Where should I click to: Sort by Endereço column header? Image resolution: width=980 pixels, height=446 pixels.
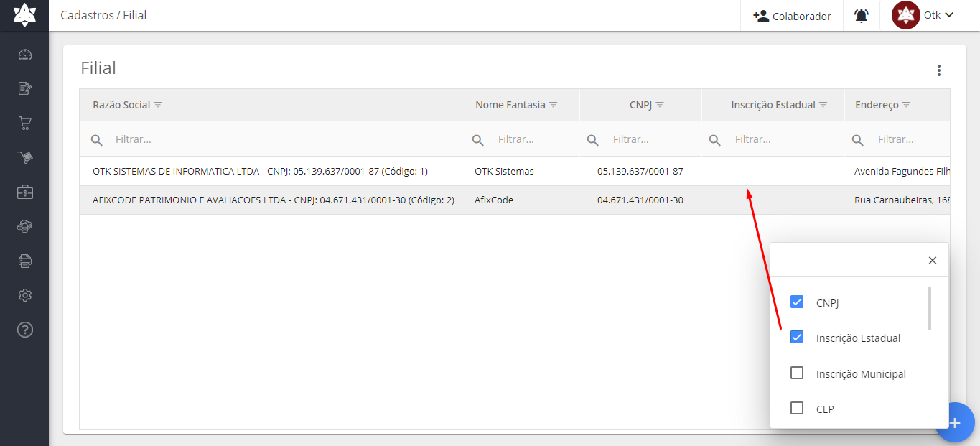click(x=877, y=105)
